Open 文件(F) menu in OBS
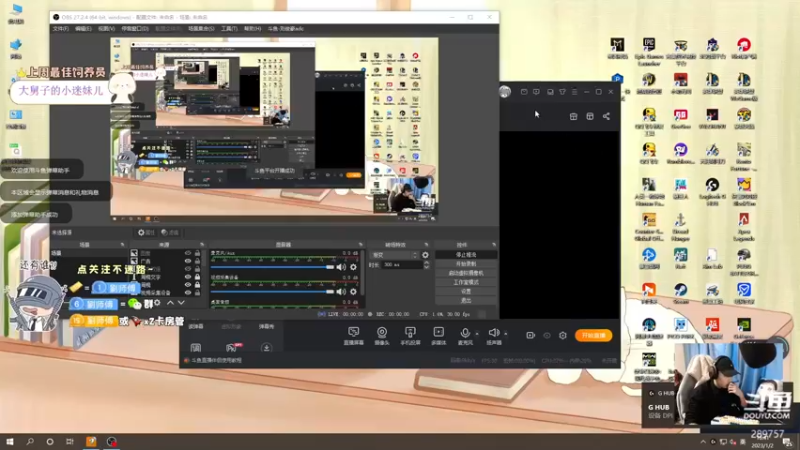 60,29
